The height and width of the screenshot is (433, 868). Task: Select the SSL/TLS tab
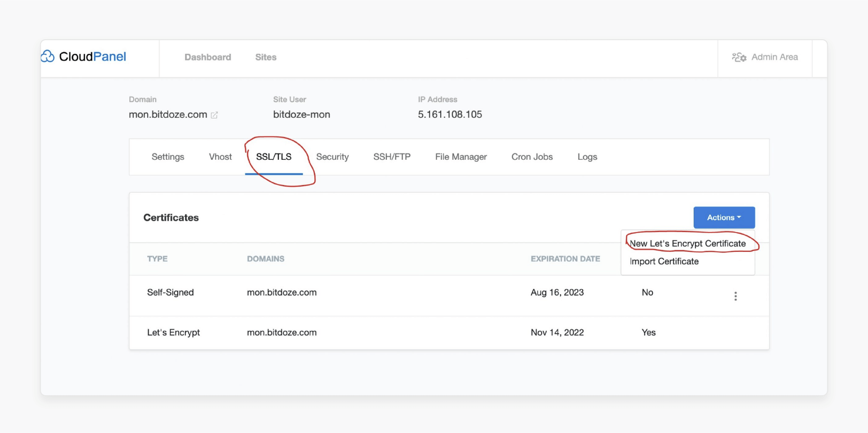pyautogui.click(x=274, y=157)
